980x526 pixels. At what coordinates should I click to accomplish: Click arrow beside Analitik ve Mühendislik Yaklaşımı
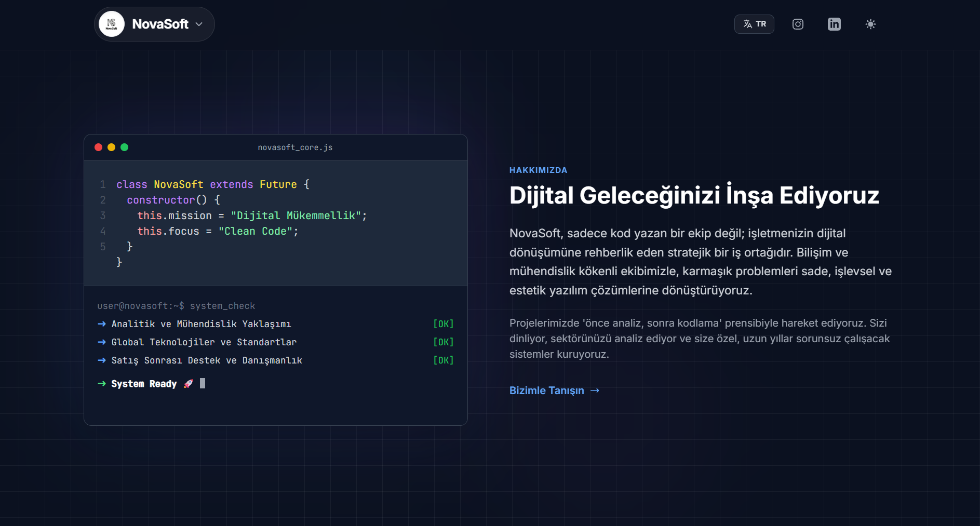click(102, 324)
